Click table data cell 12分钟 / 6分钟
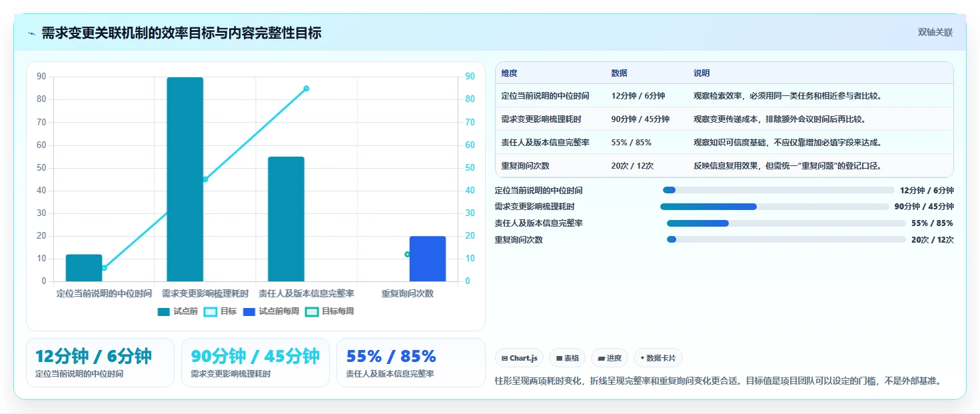The image size is (980, 414). pos(638,96)
